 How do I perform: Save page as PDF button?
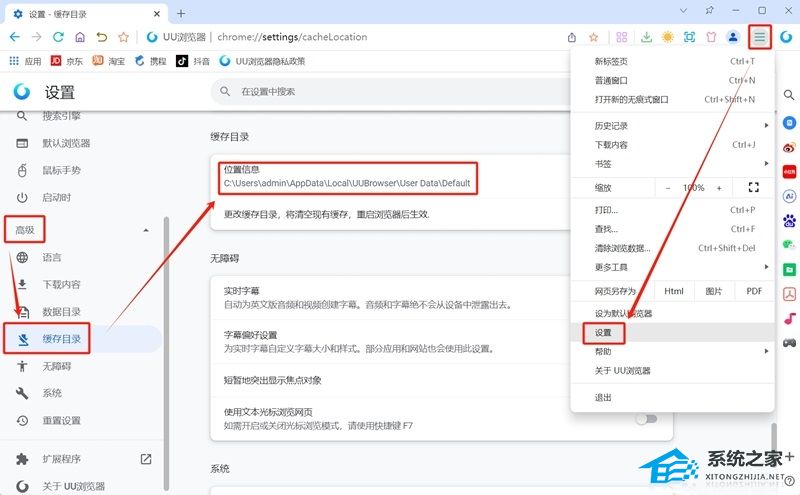(x=754, y=291)
